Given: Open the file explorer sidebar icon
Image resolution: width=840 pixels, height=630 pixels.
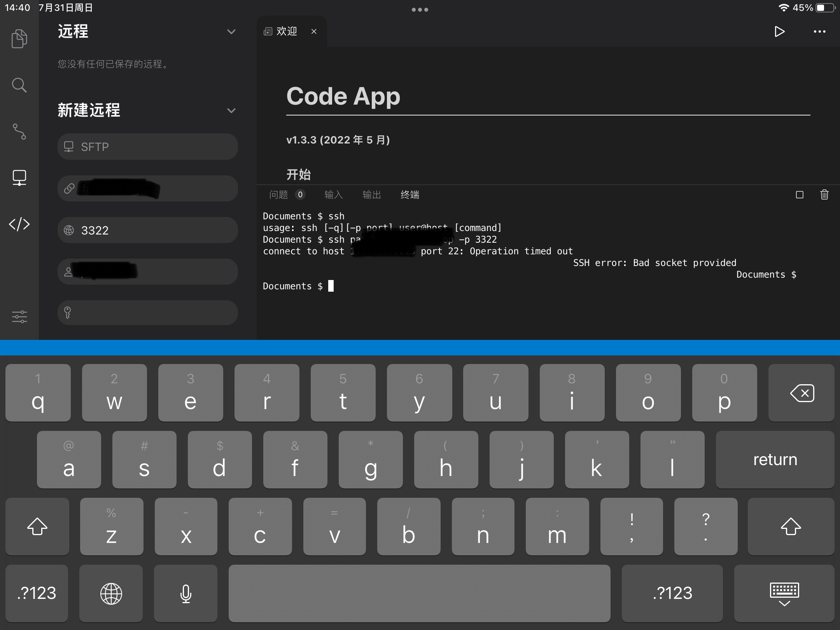Looking at the screenshot, I should 19,38.
